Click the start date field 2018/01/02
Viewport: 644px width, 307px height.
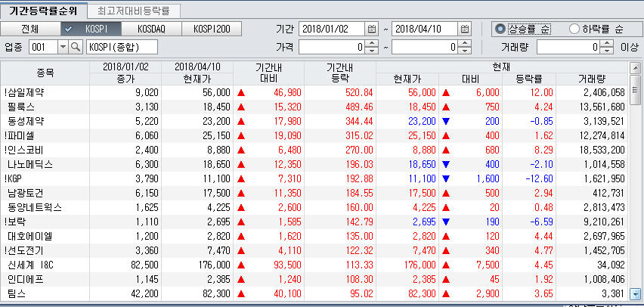tap(332, 29)
